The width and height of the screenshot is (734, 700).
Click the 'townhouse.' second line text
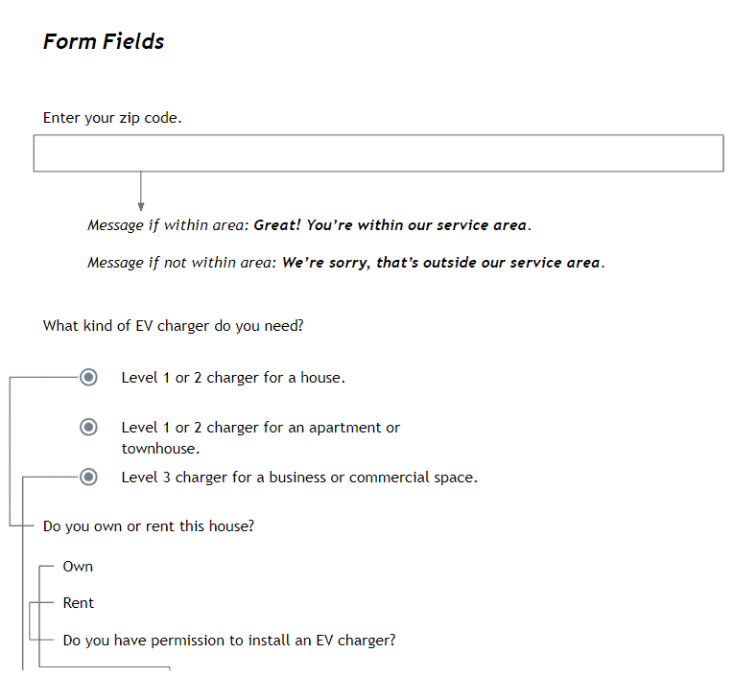pyautogui.click(x=160, y=449)
